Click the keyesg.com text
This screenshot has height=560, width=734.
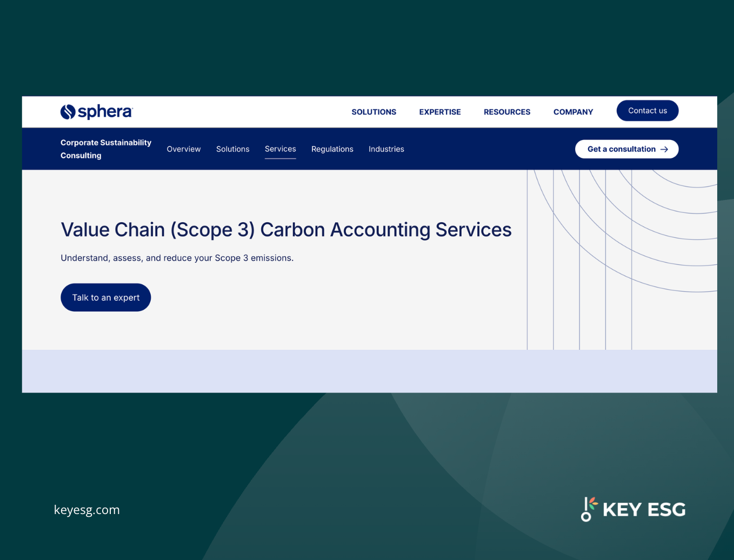click(x=86, y=509)
